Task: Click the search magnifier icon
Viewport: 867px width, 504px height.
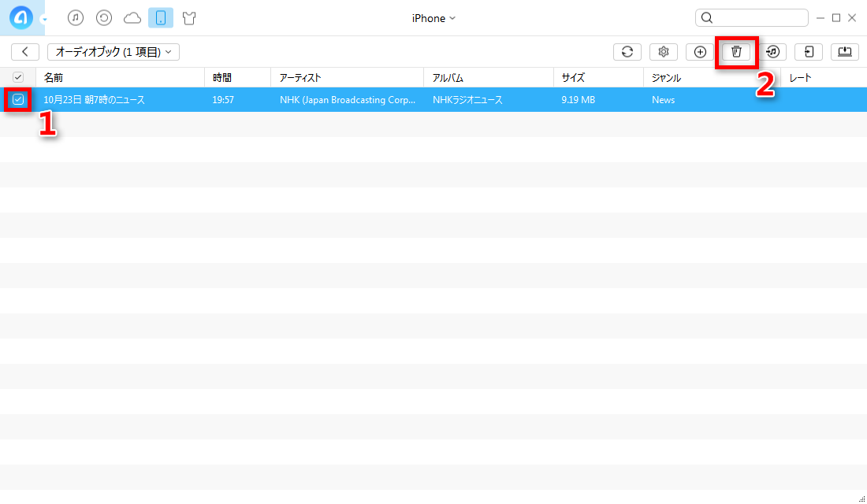Action: tap(707, 17)
